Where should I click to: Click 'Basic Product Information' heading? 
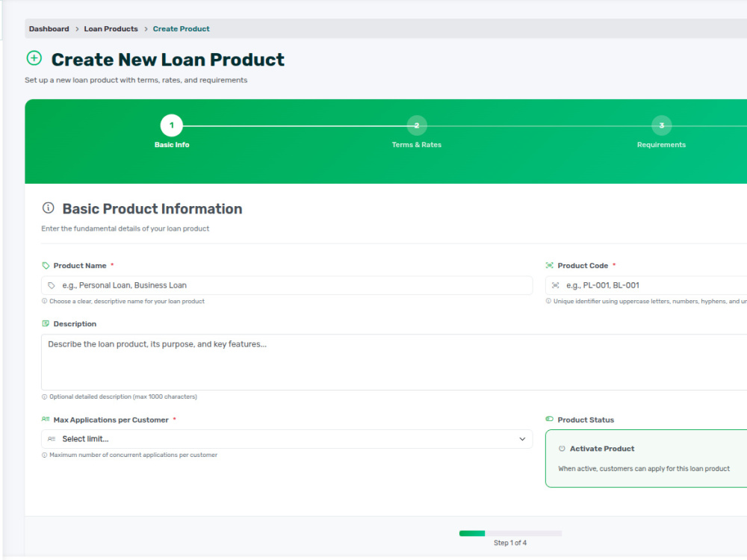pos(152,208)
